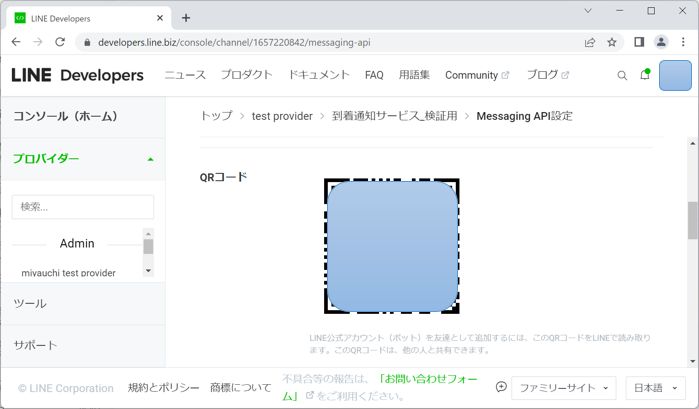Click the provider list up arrow
This screenshot has height=409, width=699.
(x=148, y=234)
